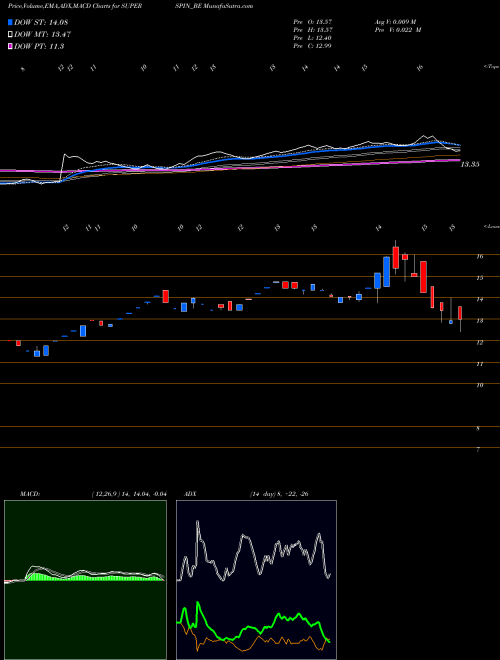The image size is (500, 660).
Task: Select the 'Pre V: 0.022 M' value
Action: coord(397,30)
